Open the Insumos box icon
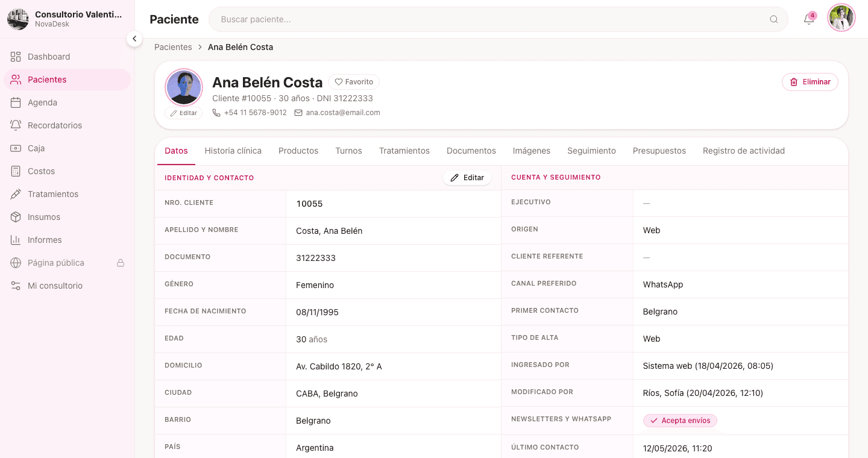 point(16,217)
